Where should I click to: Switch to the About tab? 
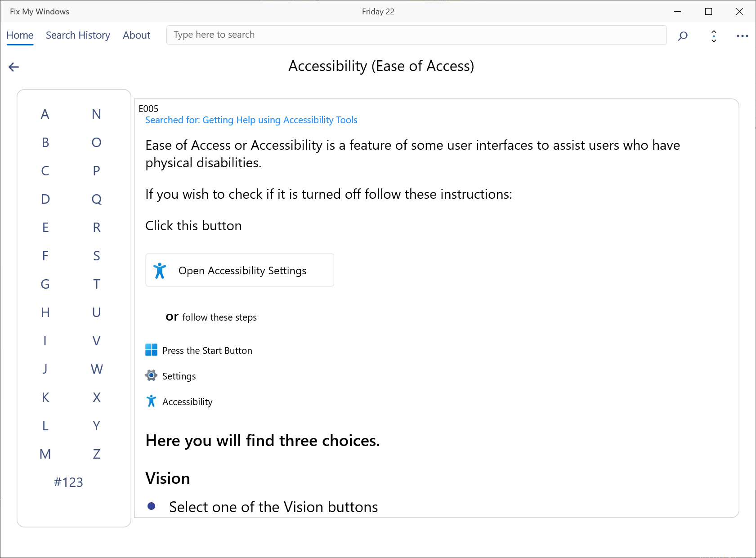(x=136, y=35)
